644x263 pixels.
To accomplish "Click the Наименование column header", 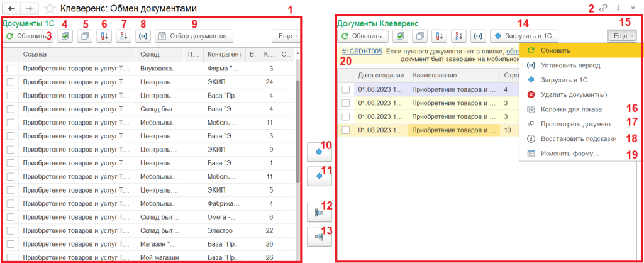I will (x=454, y=76).
